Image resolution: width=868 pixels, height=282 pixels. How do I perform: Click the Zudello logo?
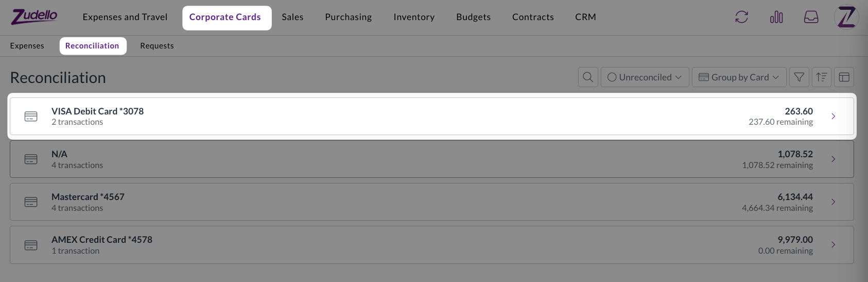(34, 16)
